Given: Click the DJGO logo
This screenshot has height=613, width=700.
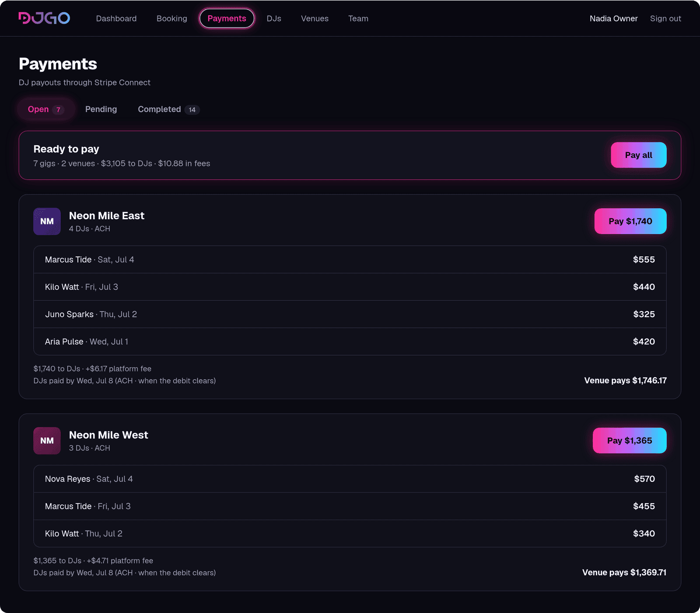Looking at the screenshot, I should (x=44, y=18).
